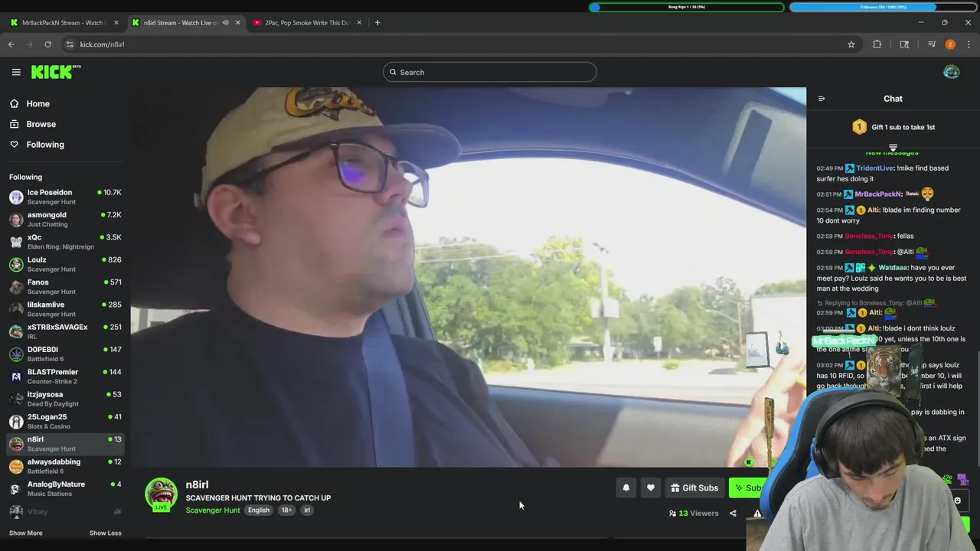Image resolution: width=980 pixels, height=551 pixels.
Task: Open Chrome three-dot menu
Action: [969, 44]
